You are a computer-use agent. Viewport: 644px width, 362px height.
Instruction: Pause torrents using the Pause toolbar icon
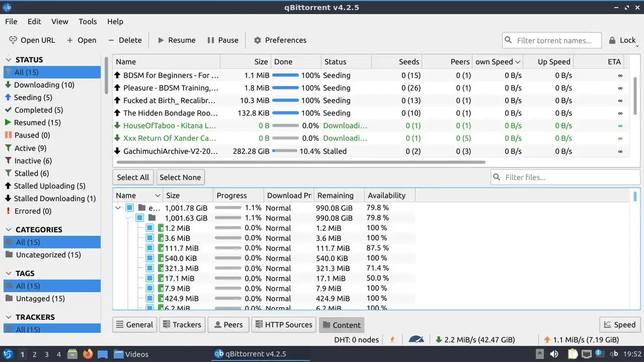coord(210,40)
